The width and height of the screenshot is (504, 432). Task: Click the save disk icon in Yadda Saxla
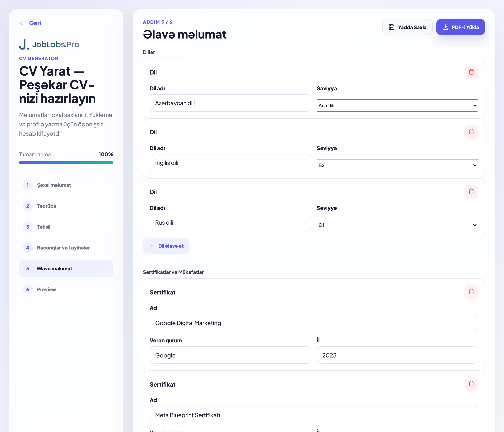(391, 27)
